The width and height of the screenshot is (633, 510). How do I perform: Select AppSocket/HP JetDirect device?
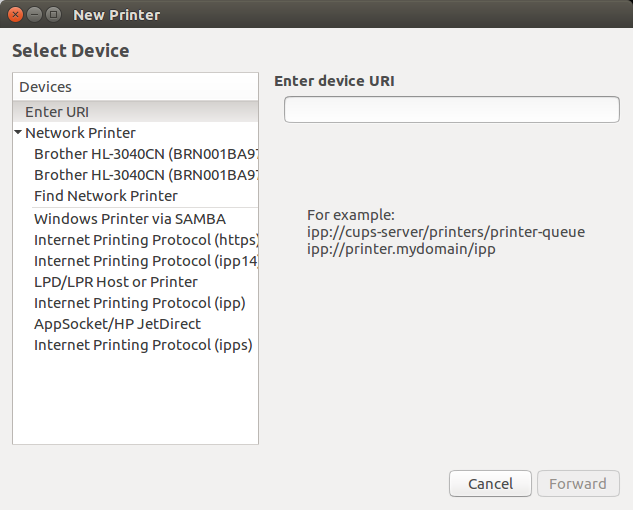(117, 324)
